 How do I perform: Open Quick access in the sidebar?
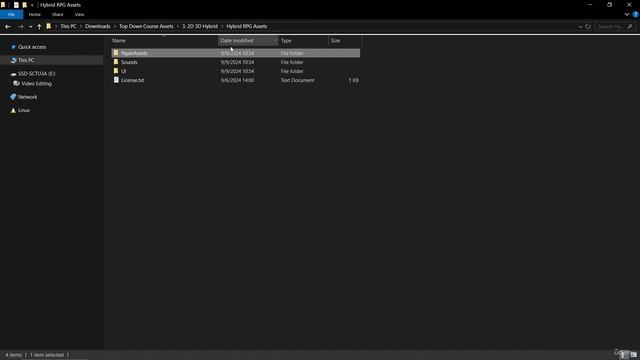click(x=32, y=47)
